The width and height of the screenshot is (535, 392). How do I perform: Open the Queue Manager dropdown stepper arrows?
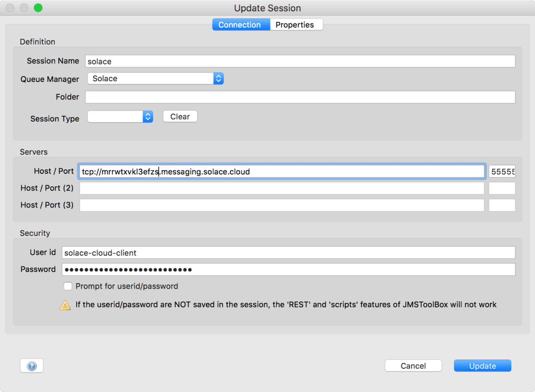pos(218,78)
